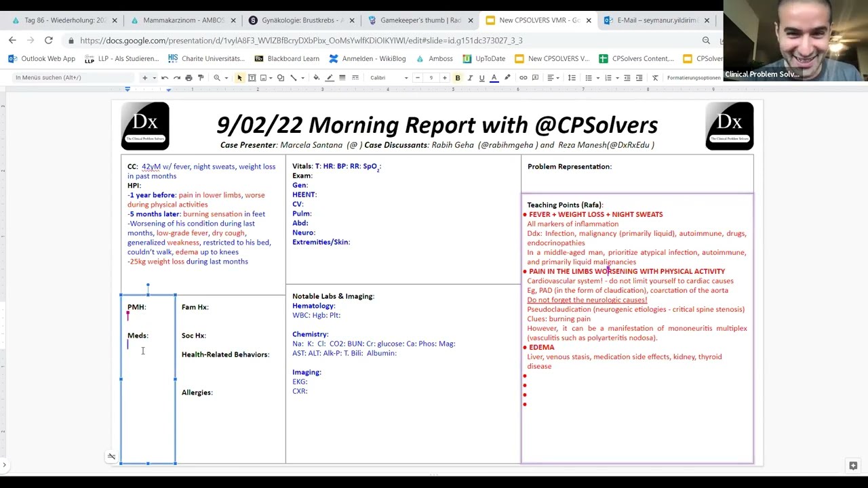Click the browser back arrow
Image resolution: width=868 pixels, height=488 pixels.
tap(12, 40)
